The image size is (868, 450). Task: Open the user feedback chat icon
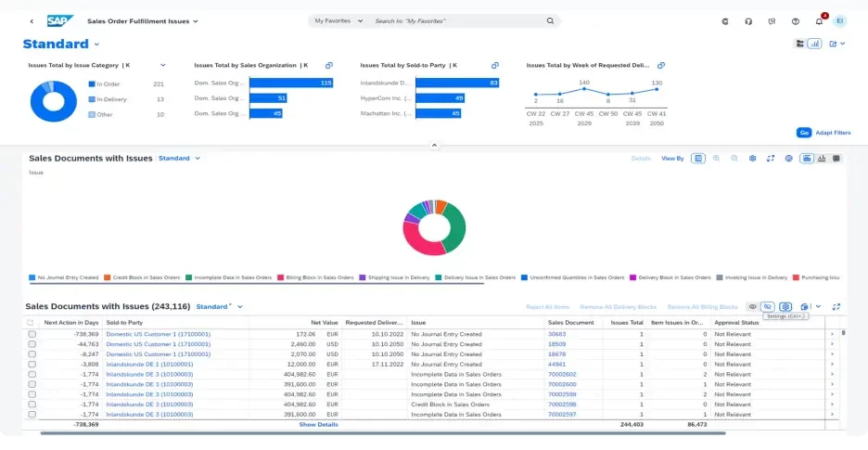point(772,21)
